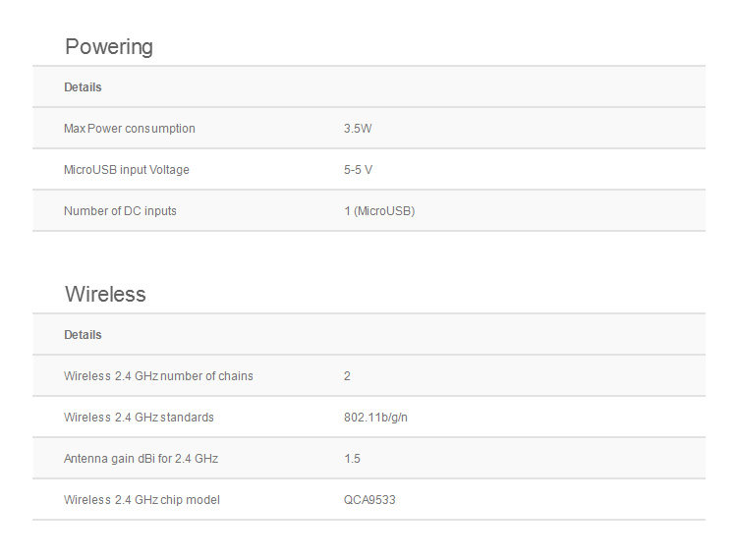Click the word Voltage in the MicroUSB row
The width and height of the screenshot is (737, 560).
[x=170, y=170]
